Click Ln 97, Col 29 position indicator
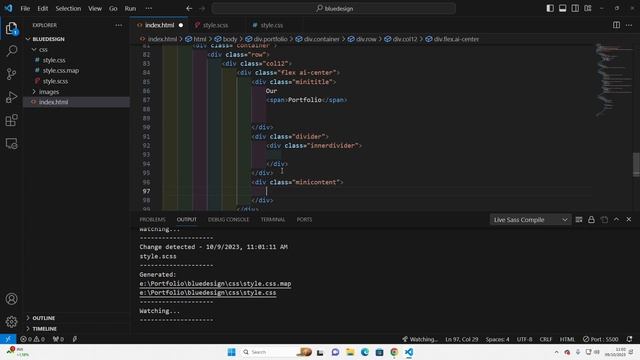Viewport: 640px width, 360px height. 462,339
